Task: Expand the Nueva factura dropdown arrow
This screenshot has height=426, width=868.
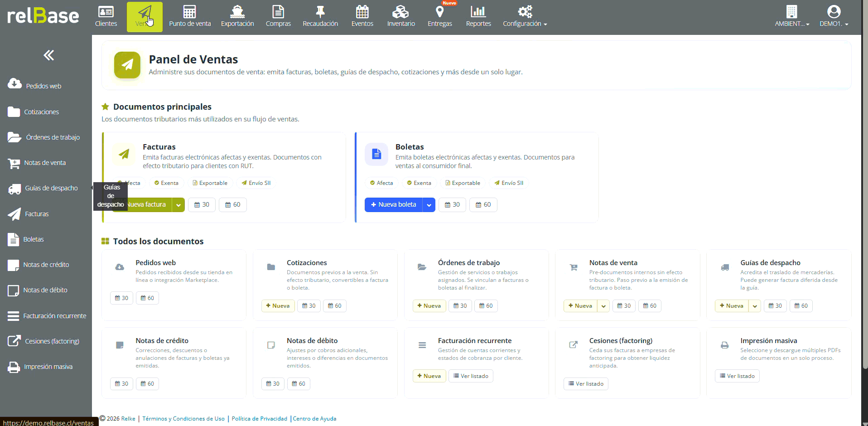Action: tap(178, 205)
